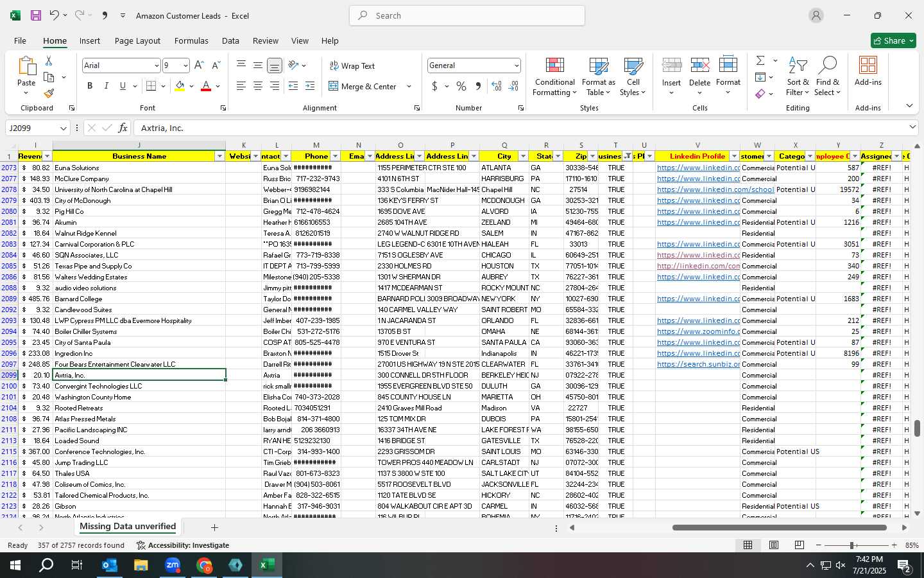Switch to the Formulas tab
924x578 pixels.
tap(191, 40)
